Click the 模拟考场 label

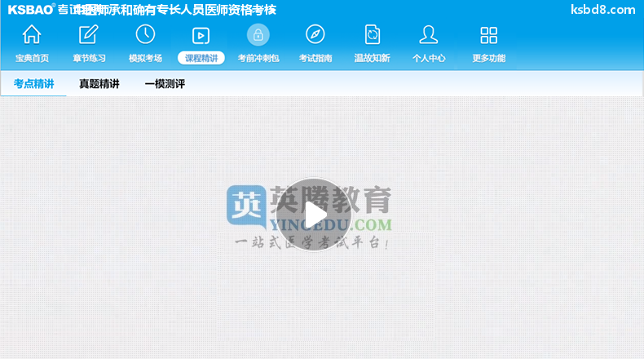pyautogui.click(x=145, y=58)
